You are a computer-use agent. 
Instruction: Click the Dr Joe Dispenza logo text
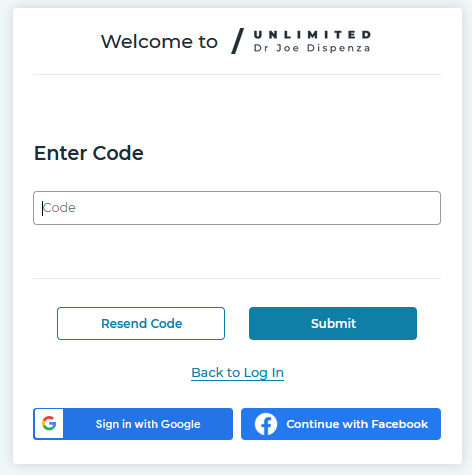click(312, 48)
